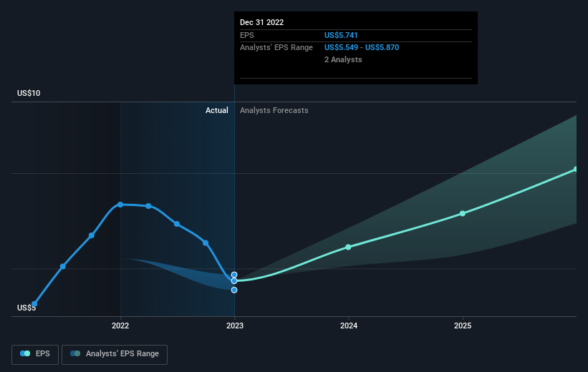Click the lowest EPS point near US$5

tap(34, 304)
